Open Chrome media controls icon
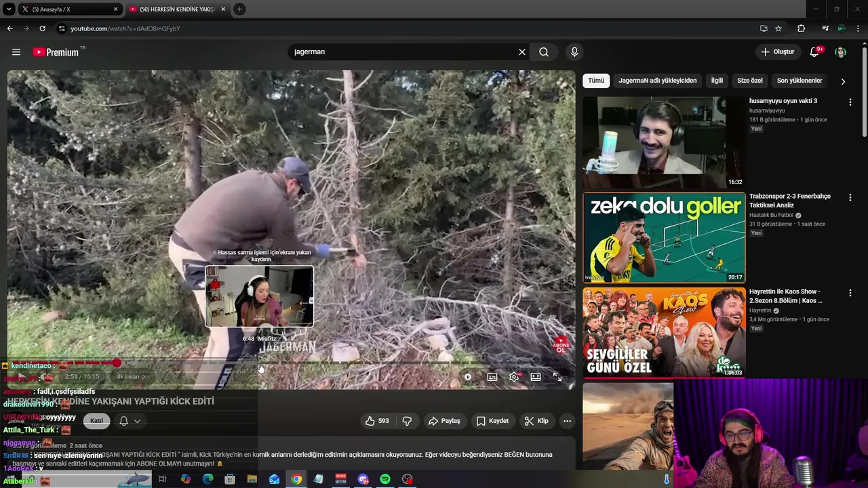Screen dimensions: 868x488 point(825,28)
